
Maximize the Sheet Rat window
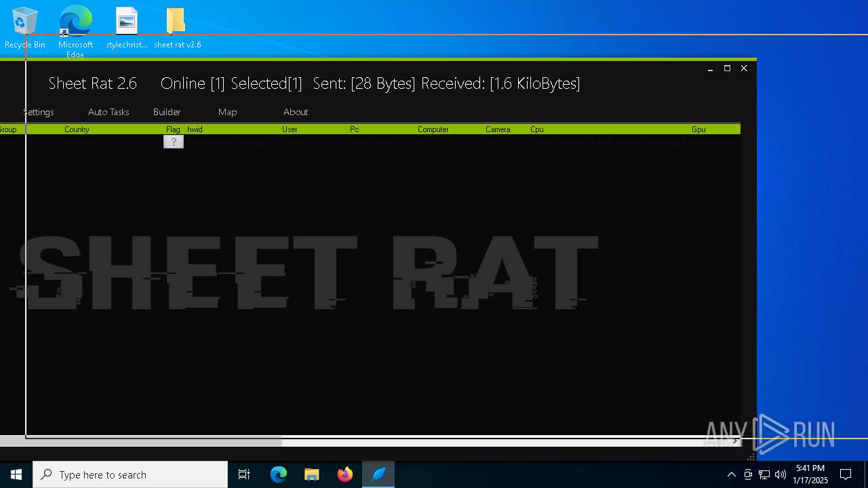coord(727,68)
